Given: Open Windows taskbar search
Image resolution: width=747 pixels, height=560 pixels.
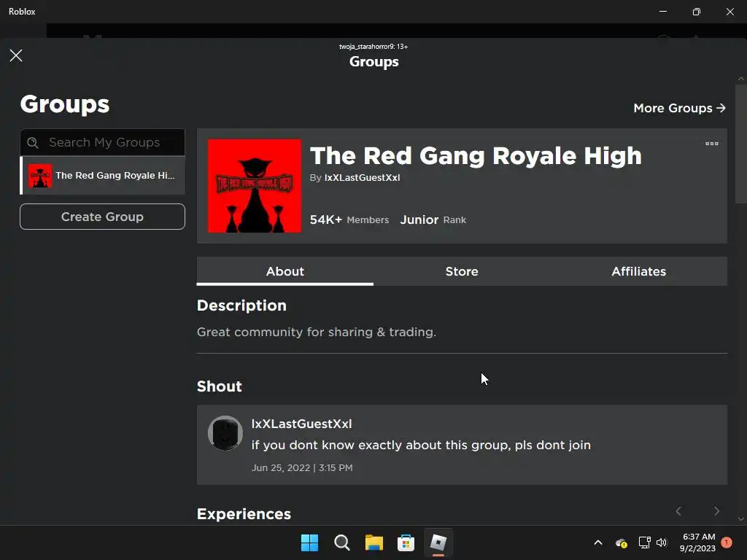Looking at the screenshot, I should [341, 542].
